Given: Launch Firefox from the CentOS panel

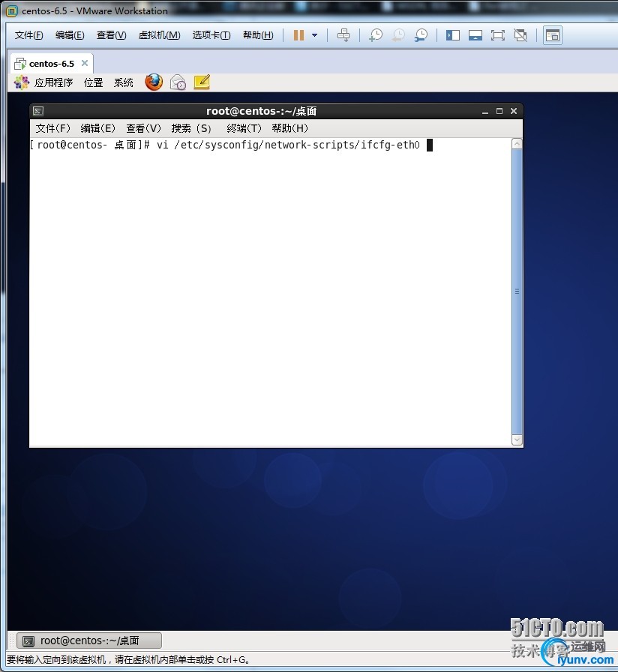Looking at the screenshot, I should 154,82.
